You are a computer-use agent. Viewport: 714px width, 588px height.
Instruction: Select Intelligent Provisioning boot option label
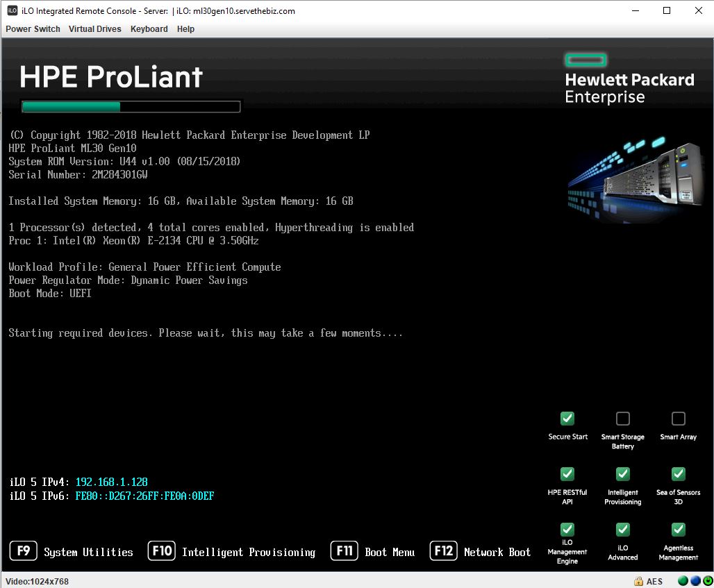coord(249,553)
